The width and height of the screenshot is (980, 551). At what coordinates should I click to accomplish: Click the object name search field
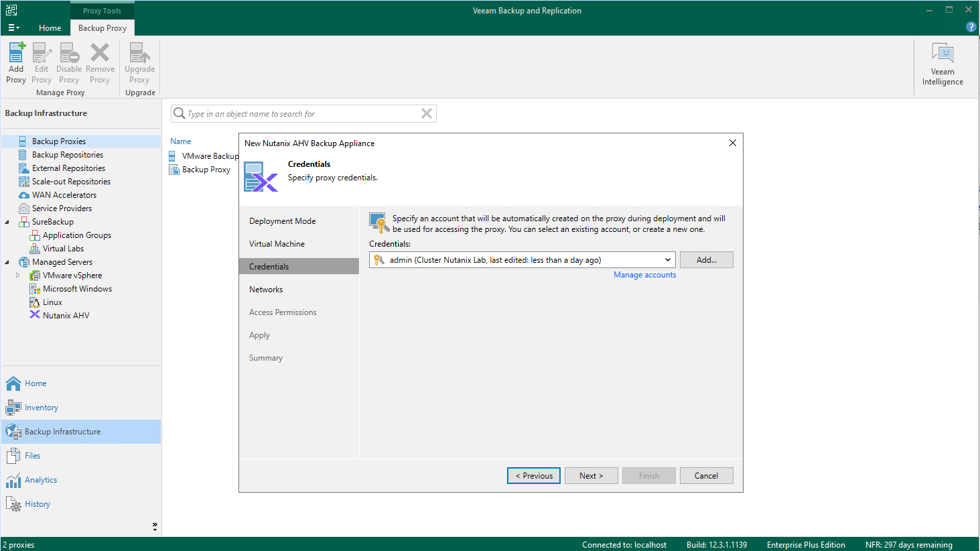(x=303, y=114)
